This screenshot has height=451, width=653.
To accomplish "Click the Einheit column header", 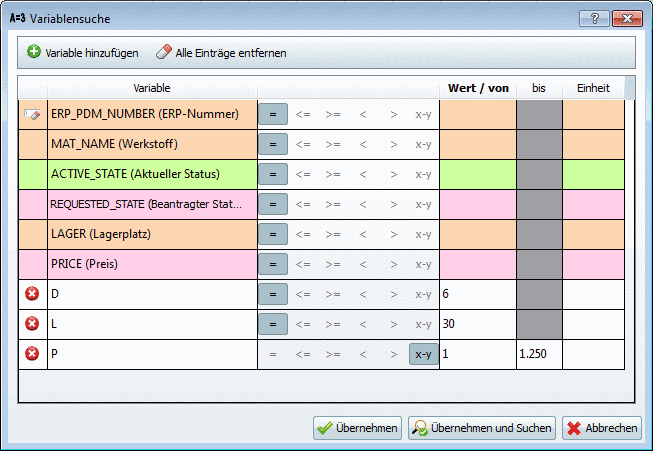I will [593, 88].
